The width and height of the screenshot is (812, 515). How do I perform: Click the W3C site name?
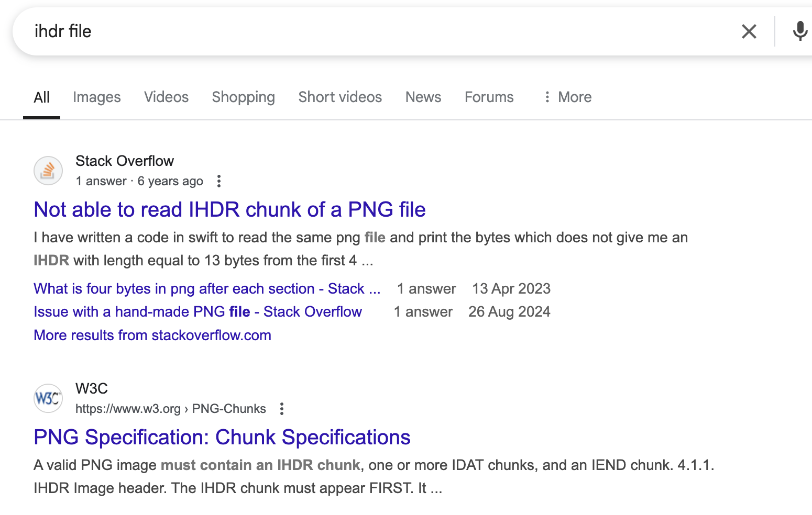click(92, 388)
